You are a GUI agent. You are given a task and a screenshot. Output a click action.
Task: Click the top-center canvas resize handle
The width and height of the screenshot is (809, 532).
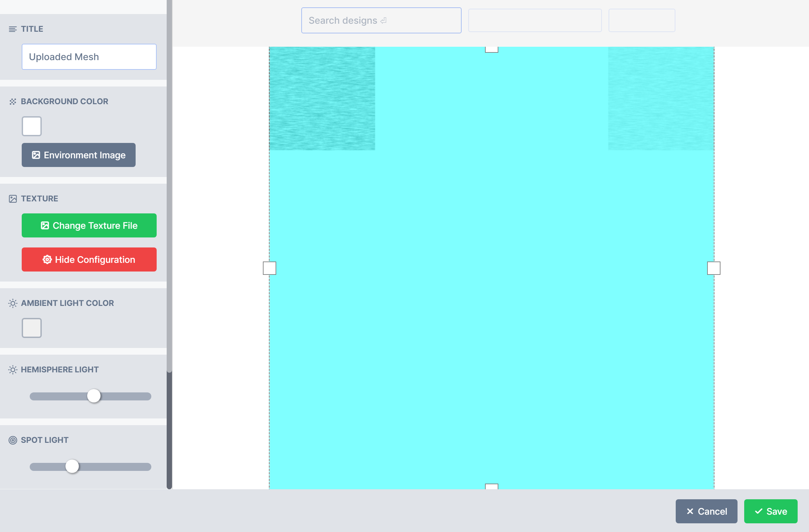(x=492, y=49)
